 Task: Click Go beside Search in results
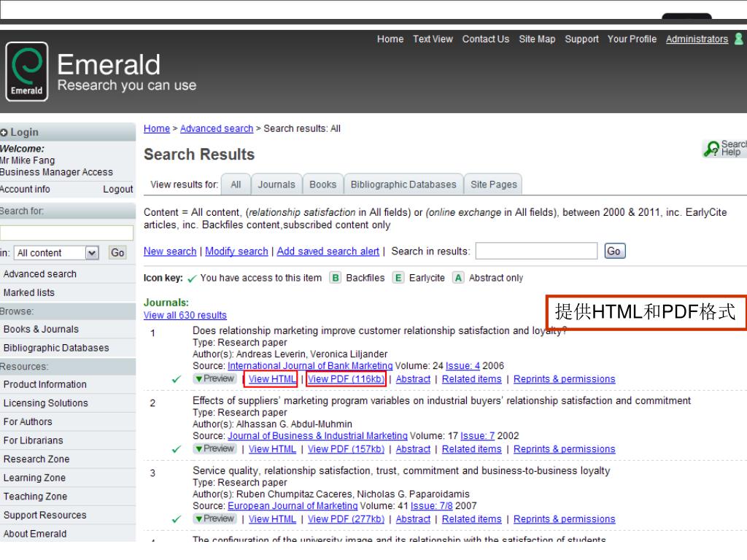tap(614, 251)
